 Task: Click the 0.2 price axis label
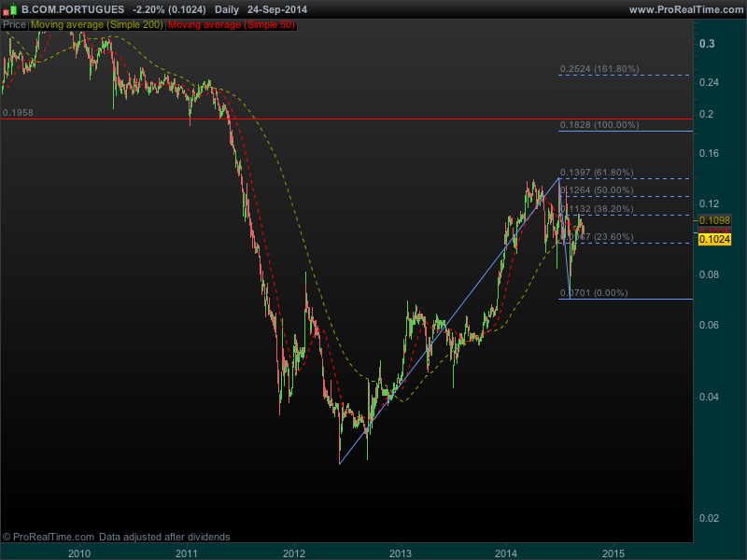(x=707, y=114)
